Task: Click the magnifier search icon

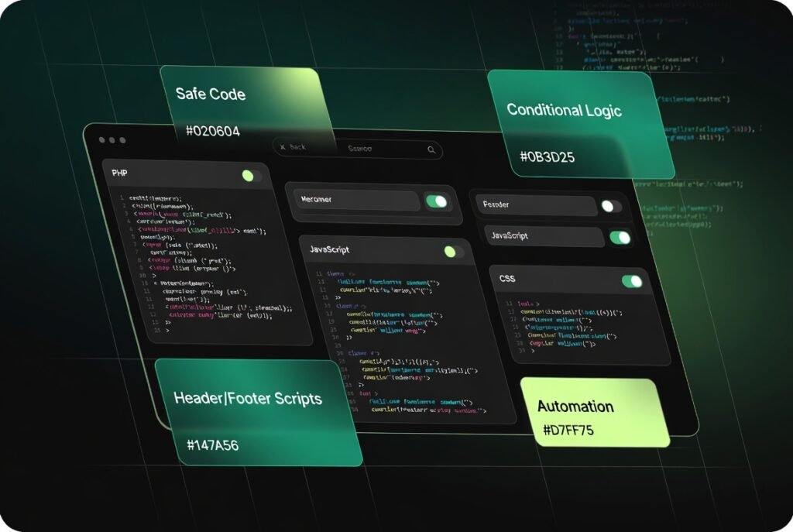Action: click(431, 149)
